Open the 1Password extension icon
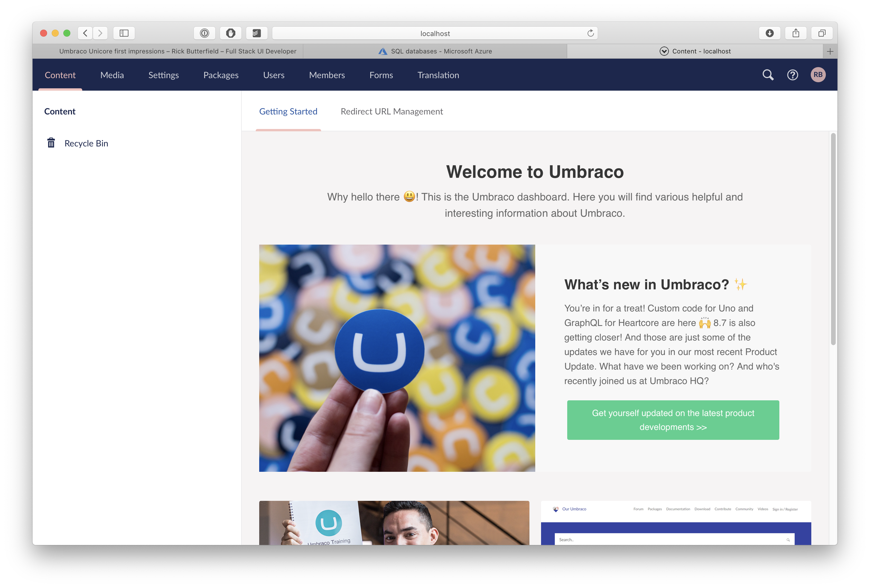 pos(204,33)
